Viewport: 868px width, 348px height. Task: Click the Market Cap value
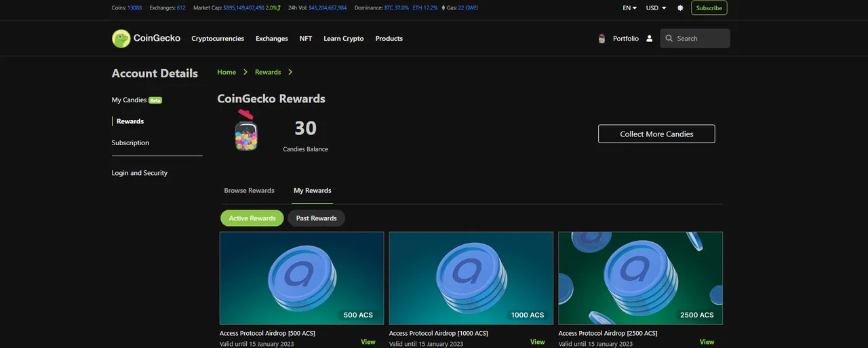(x=243, y=8)
